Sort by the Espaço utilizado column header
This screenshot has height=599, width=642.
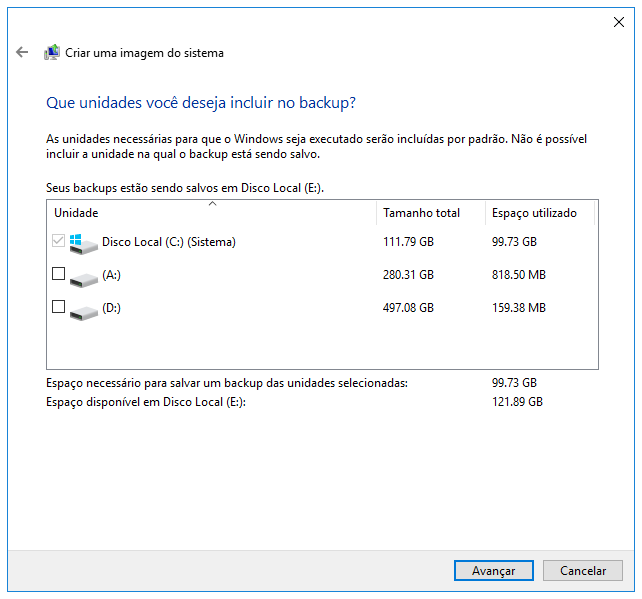coord(540,213)
